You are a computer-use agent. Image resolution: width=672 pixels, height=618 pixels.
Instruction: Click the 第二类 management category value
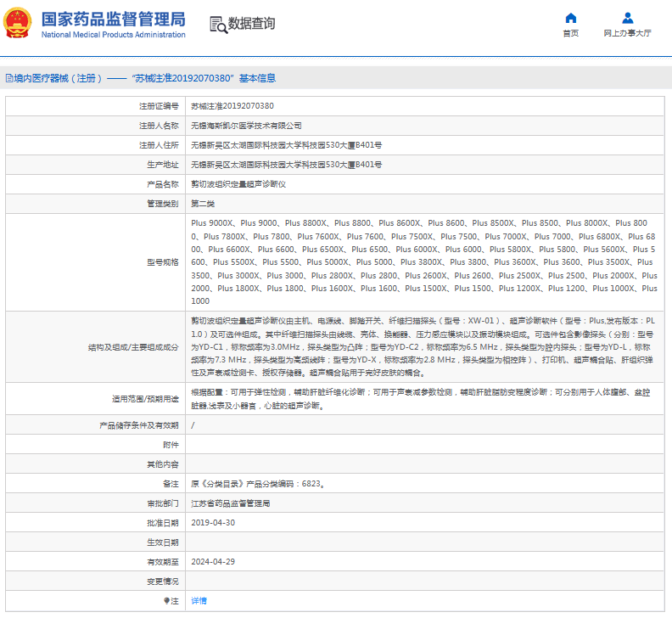[x=203, y=204]
